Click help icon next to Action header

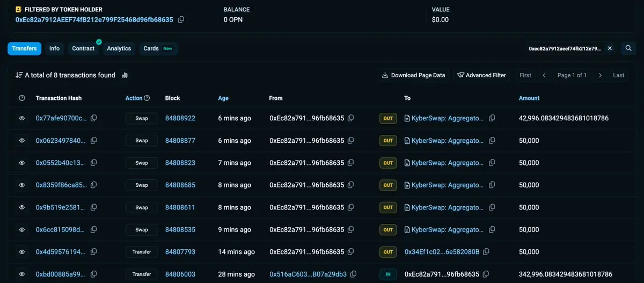click(147, 98)
